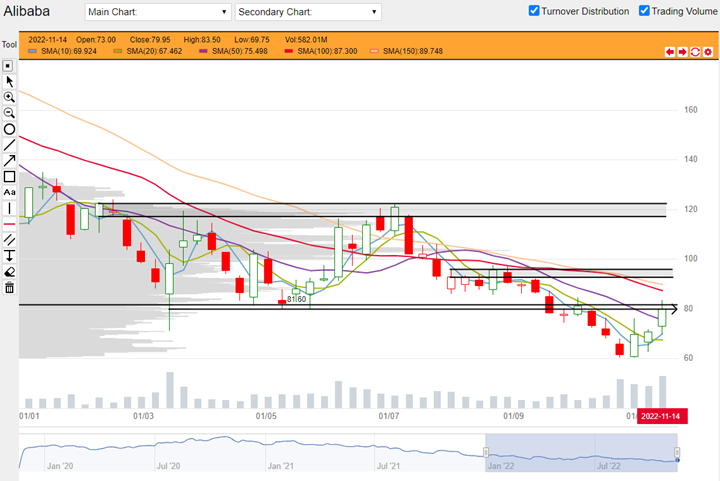Click the latest green candlestick near 80
Image resolution: width=720 pixels, height=481 pixels.
click(x=662, y=318)
